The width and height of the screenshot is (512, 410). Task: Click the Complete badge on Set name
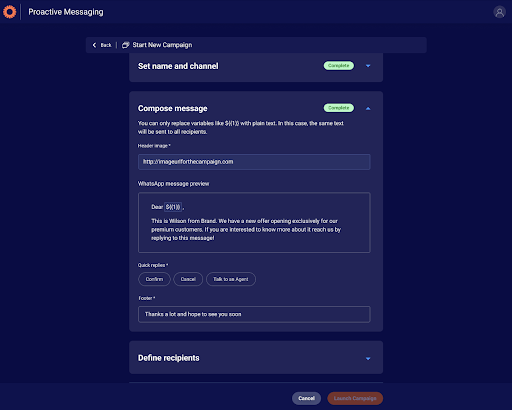[339, 66]
